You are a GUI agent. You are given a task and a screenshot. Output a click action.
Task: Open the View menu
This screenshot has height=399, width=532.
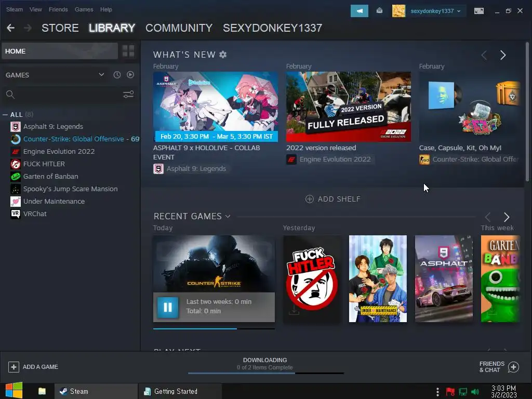pos(36,9)
